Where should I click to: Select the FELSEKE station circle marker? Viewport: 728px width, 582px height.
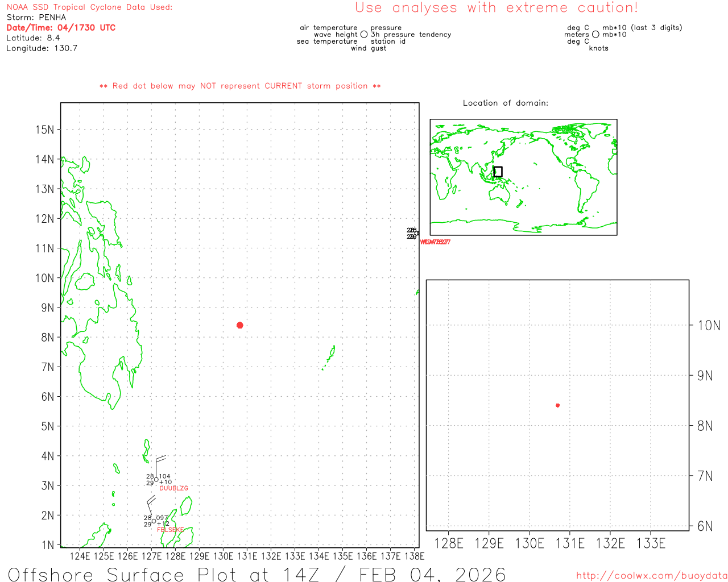pos(154,521)
